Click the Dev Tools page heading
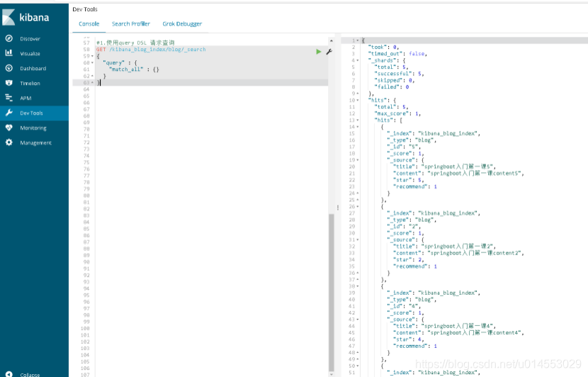 (x=85, y=9)
